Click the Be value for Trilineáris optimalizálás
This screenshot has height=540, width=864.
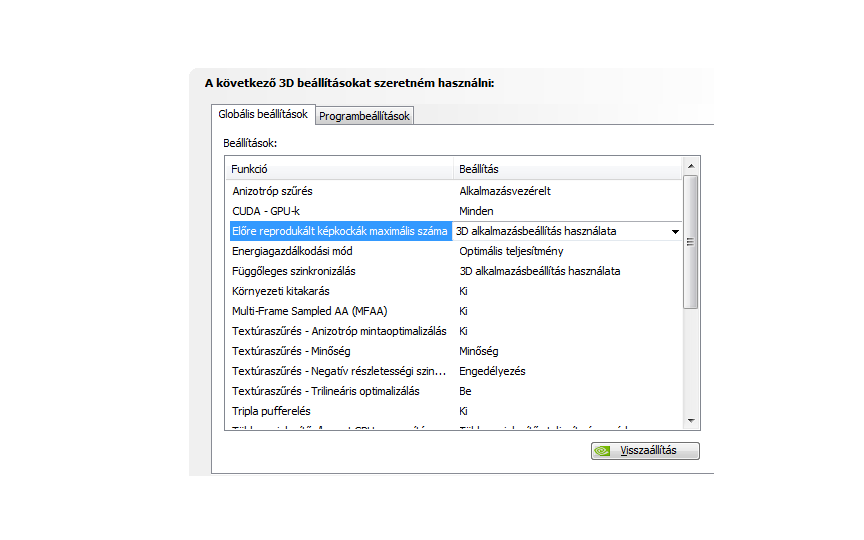[465, 391]
